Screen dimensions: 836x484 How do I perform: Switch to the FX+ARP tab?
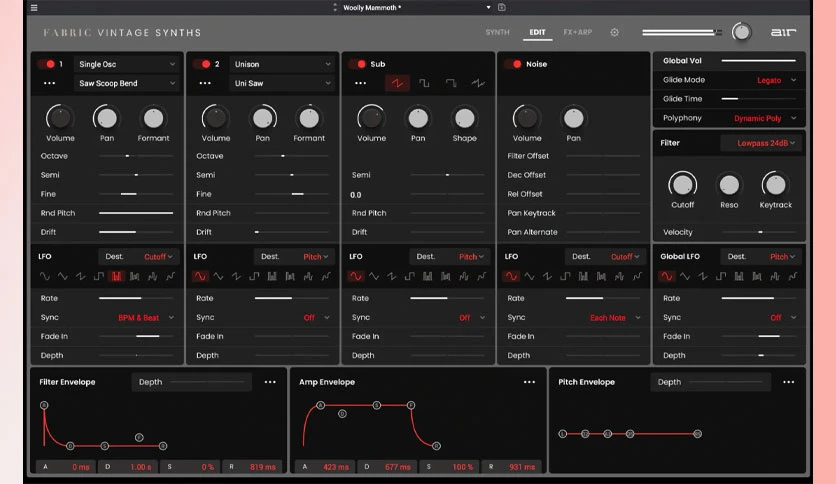[x=577, y=33]
